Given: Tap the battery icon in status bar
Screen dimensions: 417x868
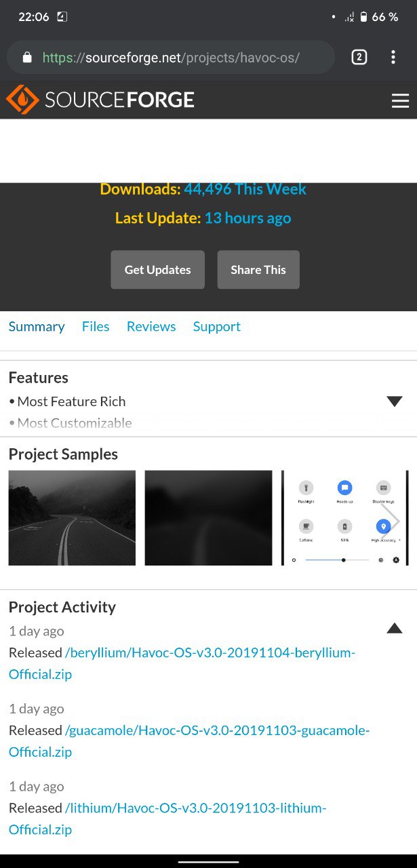Looking at the screenshot, I should click(x=363, y=17).
